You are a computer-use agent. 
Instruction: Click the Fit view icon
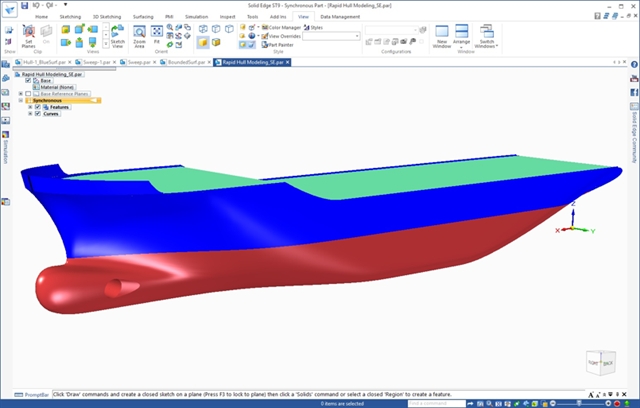157,35
